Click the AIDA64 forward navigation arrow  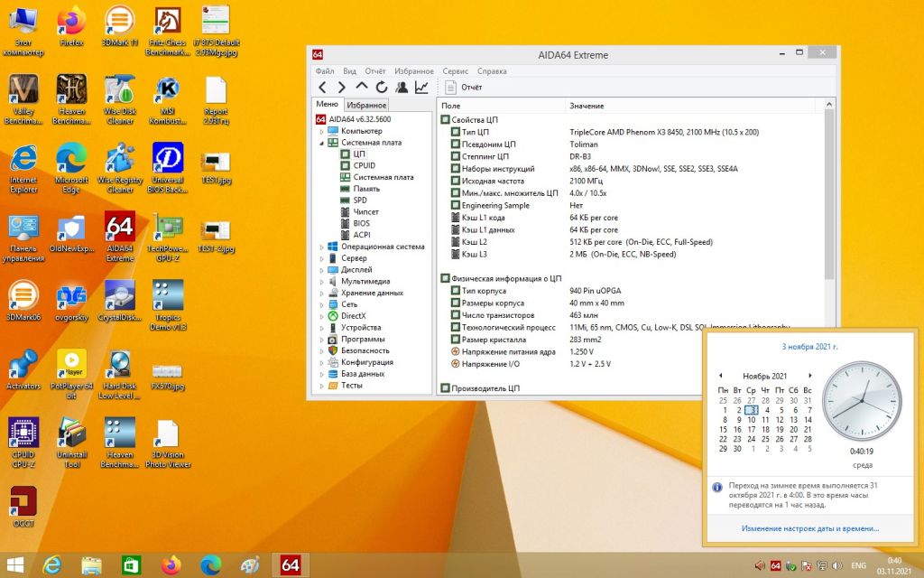(x=341, y=88)
